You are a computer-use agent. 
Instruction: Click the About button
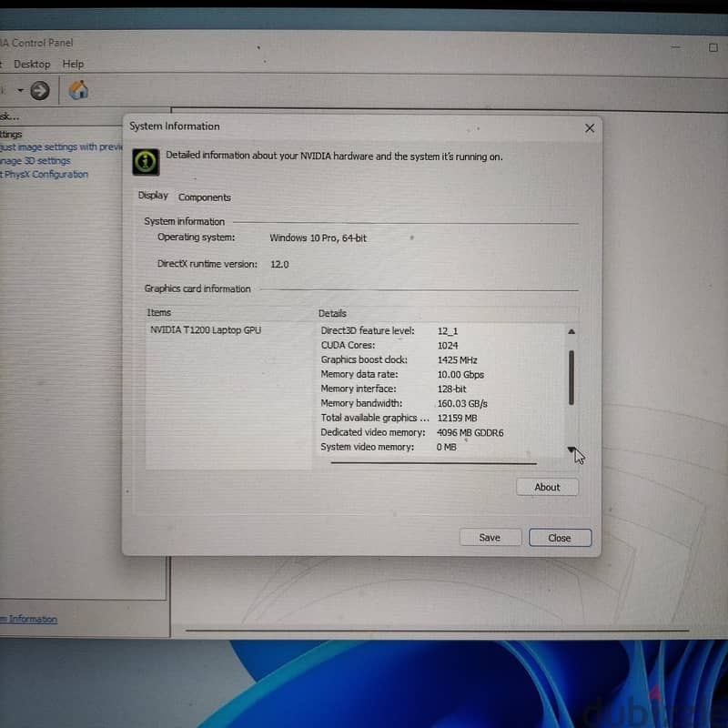click(x=547, y=487)
